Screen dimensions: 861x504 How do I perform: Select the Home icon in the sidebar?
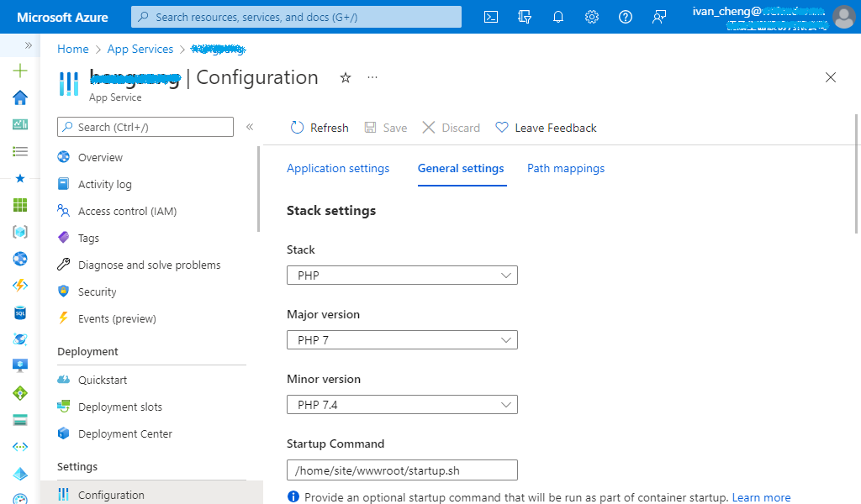tap(19, 97)
